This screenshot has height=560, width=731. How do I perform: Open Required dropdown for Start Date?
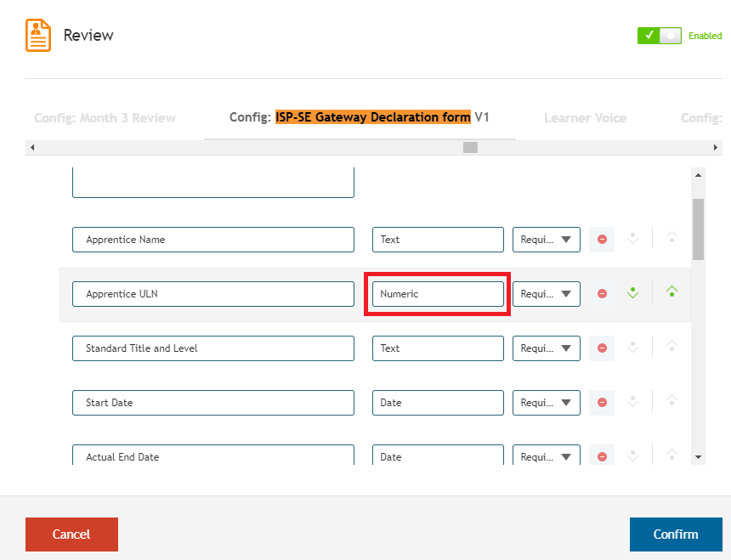tap(547, 403)
